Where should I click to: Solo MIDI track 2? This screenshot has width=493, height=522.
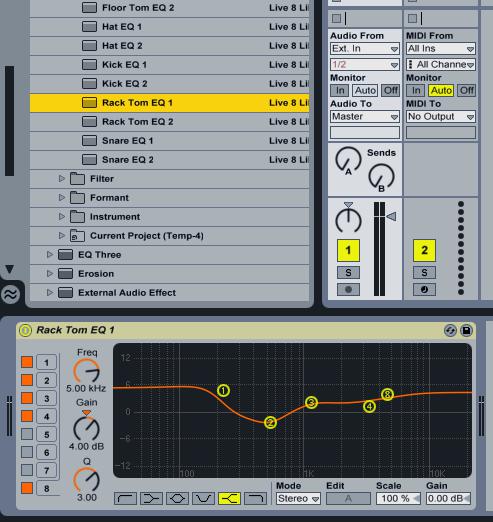pyautogui.click(x=424, y=272)
